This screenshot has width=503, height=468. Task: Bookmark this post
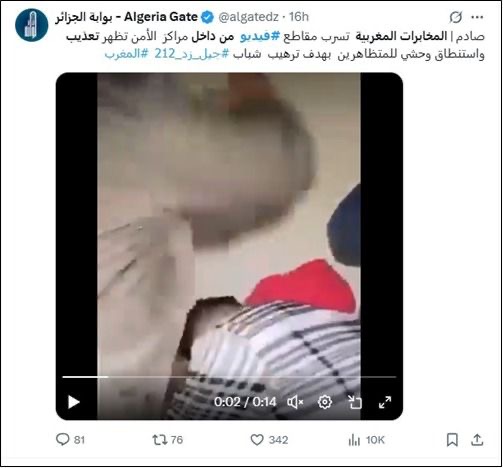pos(452,440)
